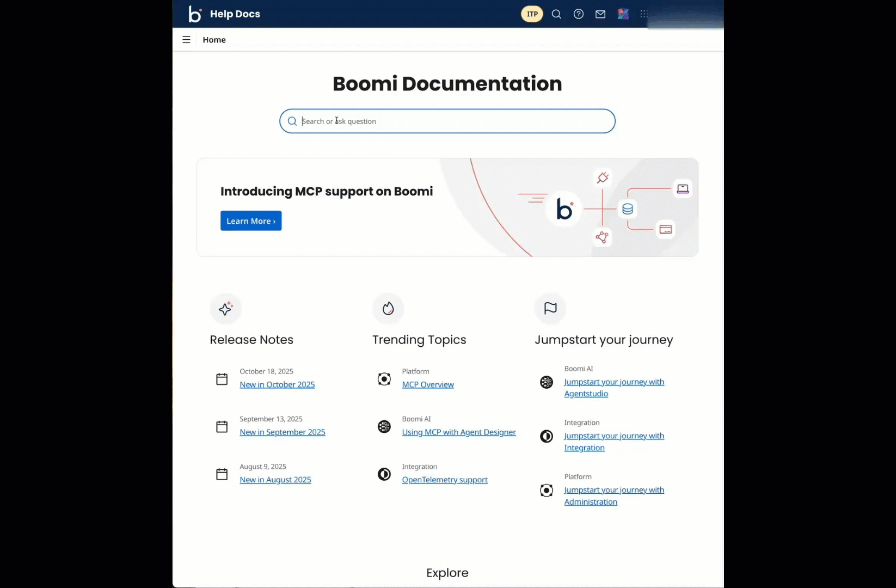The width and height of the screenshot is (896, 588).
Task: Click the Boomi logo next to Help Docs
Action: 194,14
